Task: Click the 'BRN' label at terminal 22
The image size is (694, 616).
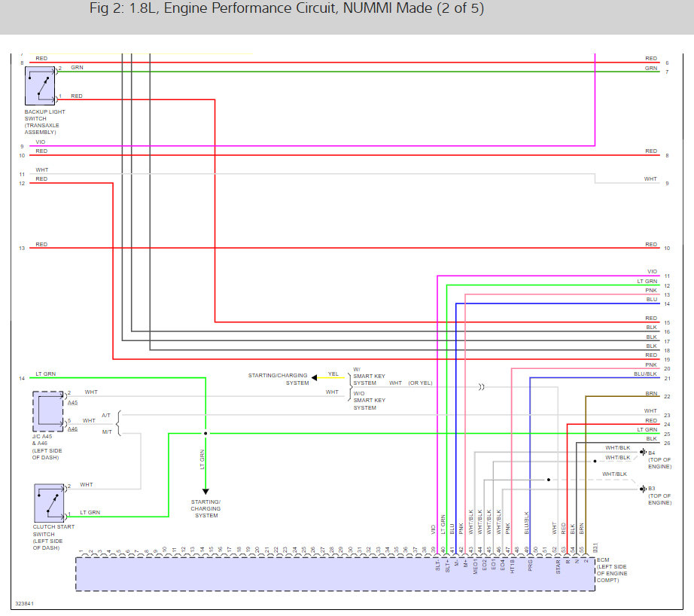Action: click(x=651, y=393)
